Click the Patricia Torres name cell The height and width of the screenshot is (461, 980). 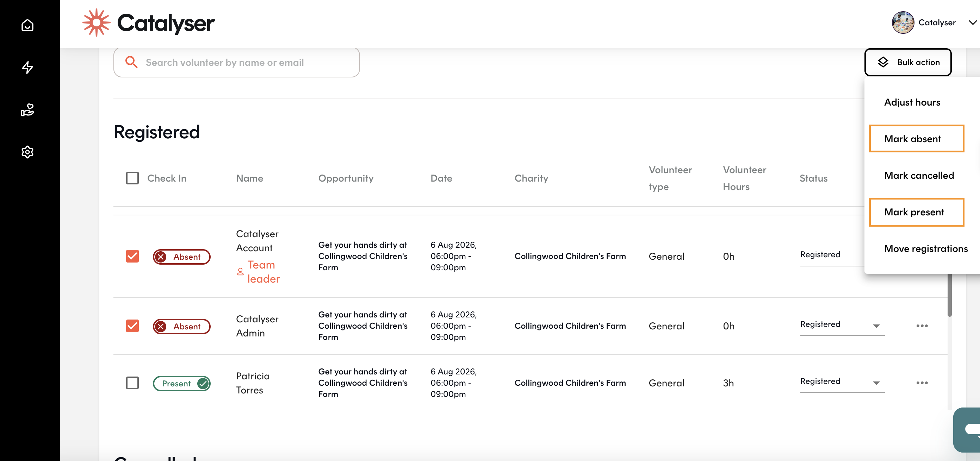click(253, 383)
